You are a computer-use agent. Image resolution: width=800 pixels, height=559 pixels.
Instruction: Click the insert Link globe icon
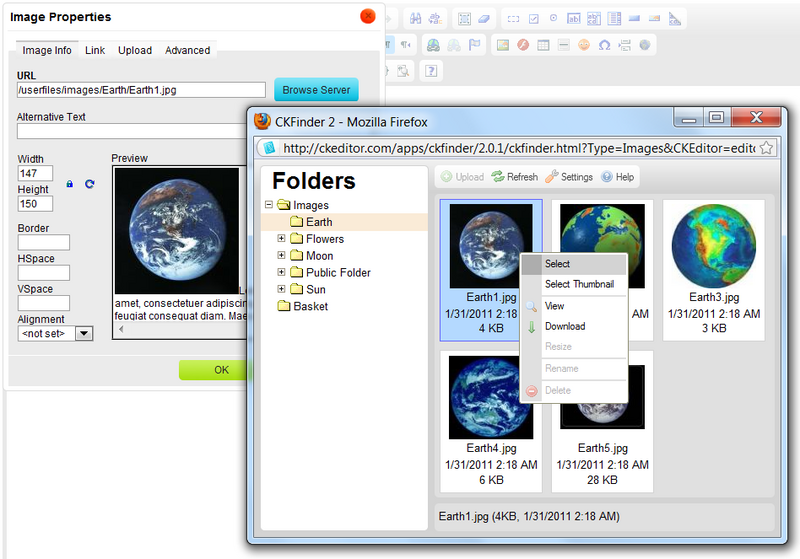click(434, 45)
